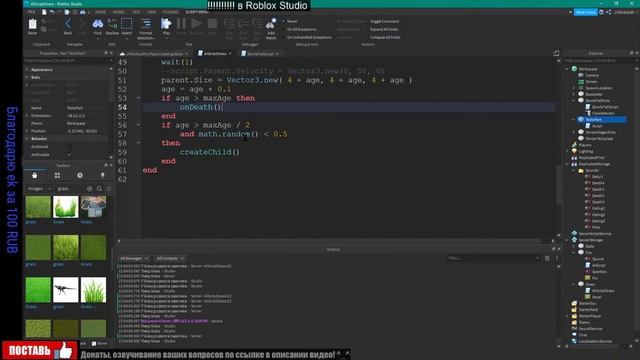Click the Terrain icon in Explorer
The width and height of the screenshot is (640, 360).
pos(581,82)
